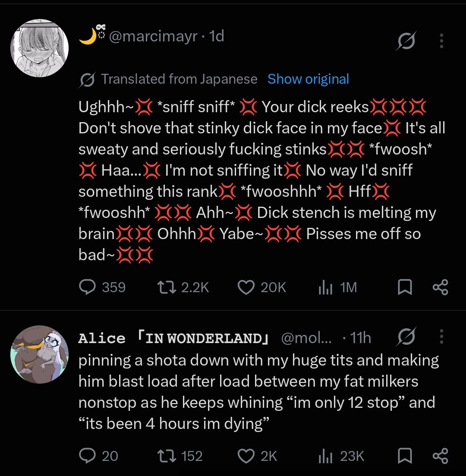Repost the post showing 2.2K reposts

pyautogui.click(x=183, y=287)
